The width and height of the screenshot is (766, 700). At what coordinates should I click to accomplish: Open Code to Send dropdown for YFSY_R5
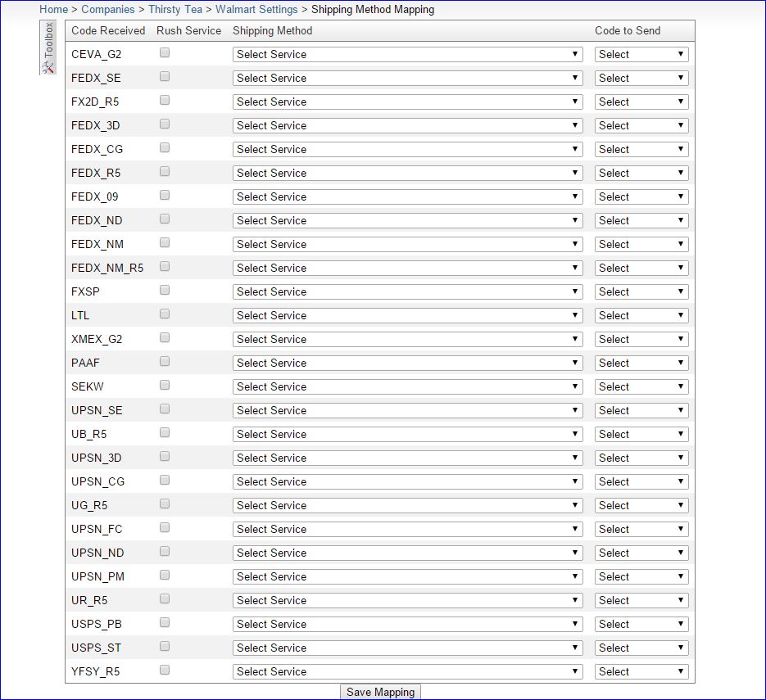641,671
